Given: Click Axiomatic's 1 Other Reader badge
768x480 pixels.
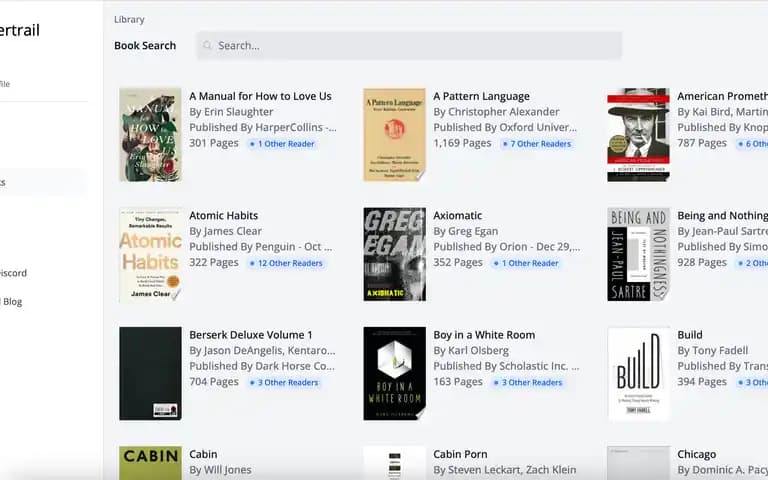Looking at the screenshot, I should (526, 264).
